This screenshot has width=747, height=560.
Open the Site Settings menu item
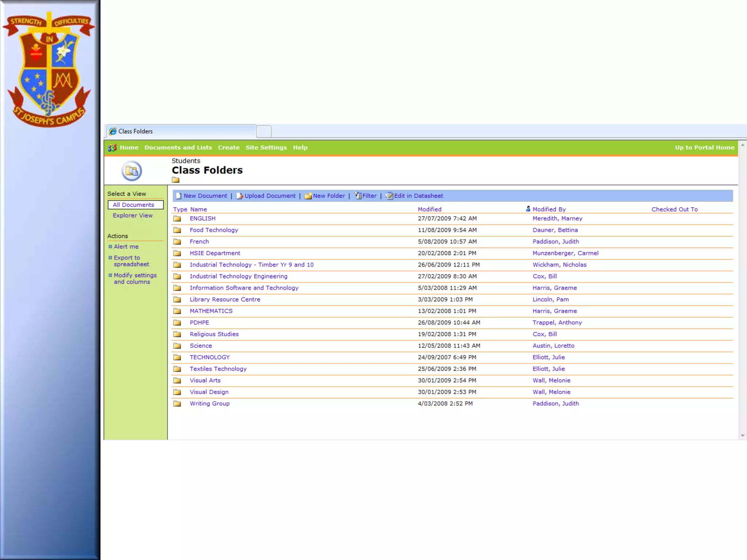(x=266, y=148)
